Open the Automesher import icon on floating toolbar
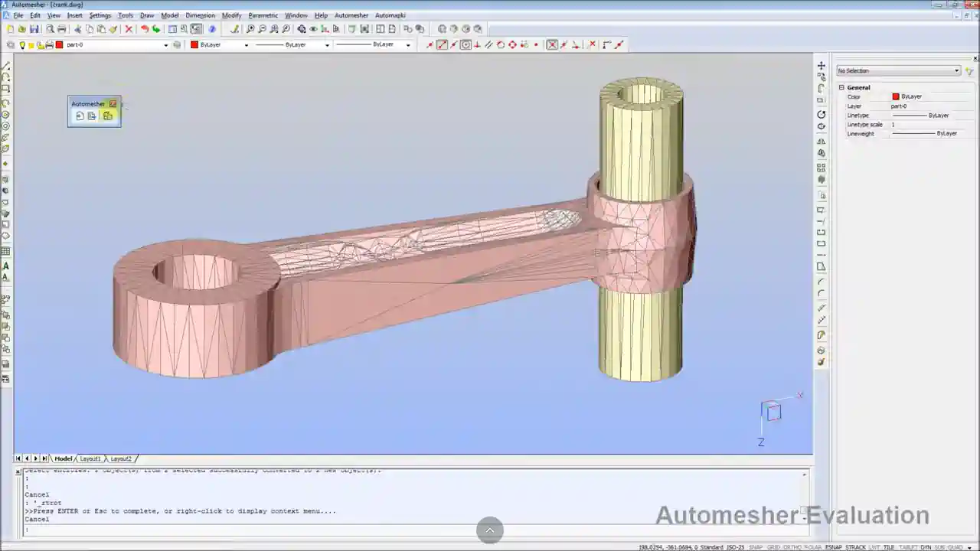 80,116
